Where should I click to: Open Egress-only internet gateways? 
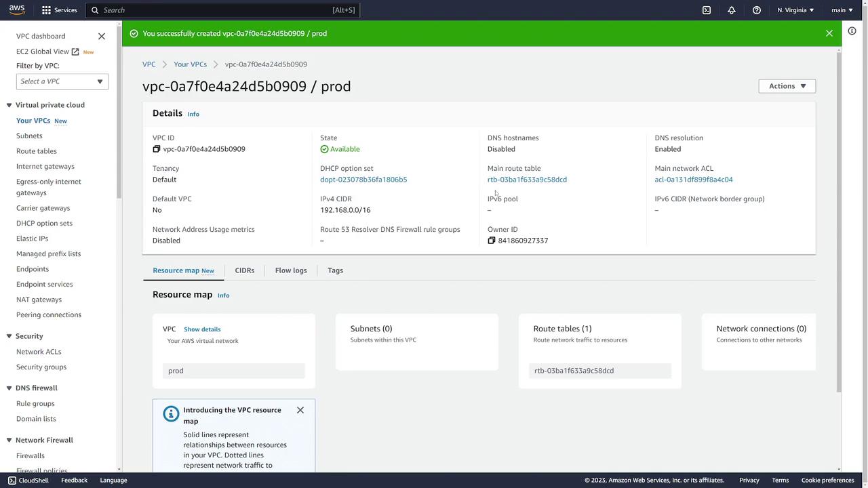tap(49, 187)
